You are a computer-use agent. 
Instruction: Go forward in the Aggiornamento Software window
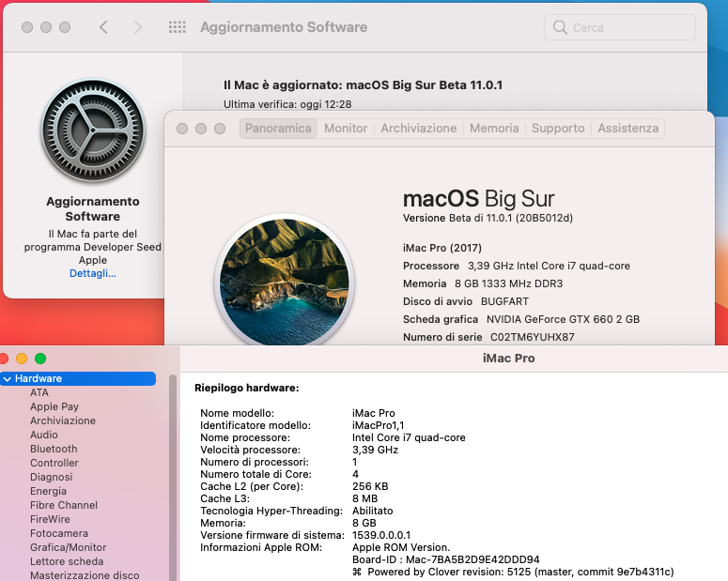coord(137,27)
